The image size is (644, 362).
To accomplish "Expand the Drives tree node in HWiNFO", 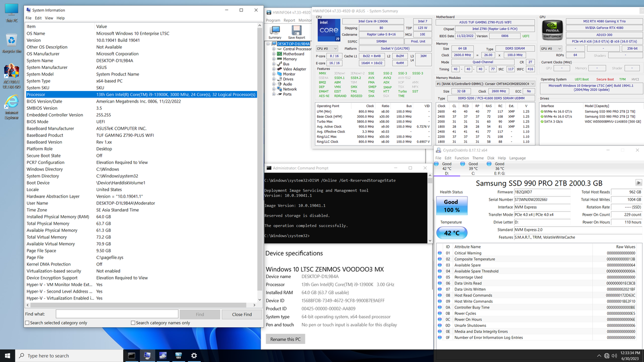I will 274,79.
